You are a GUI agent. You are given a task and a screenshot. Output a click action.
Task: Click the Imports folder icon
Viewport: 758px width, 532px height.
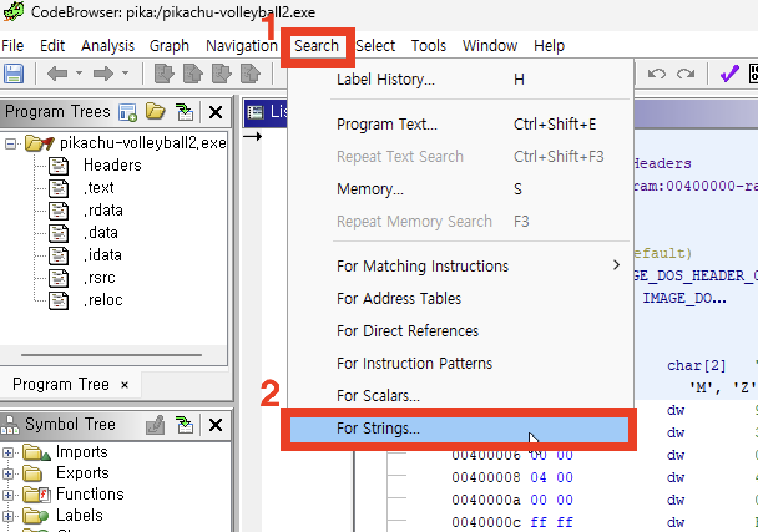point(37,453)
